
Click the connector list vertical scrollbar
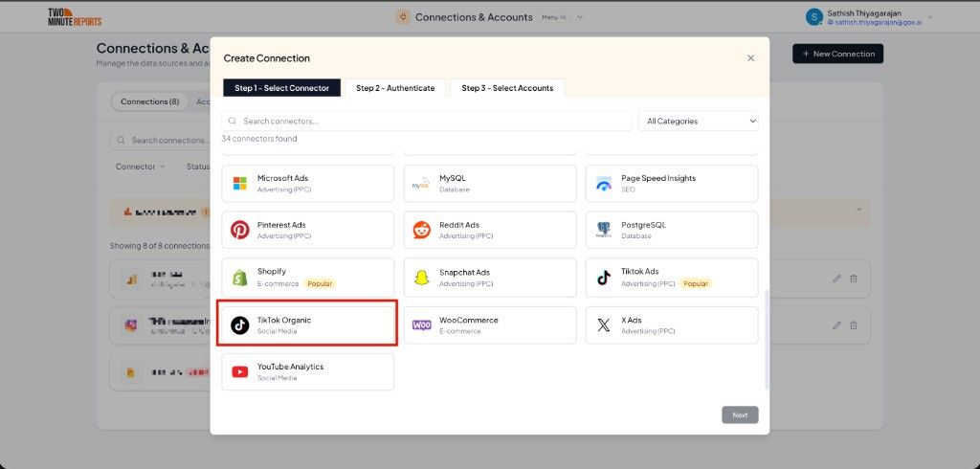[767, 338]
